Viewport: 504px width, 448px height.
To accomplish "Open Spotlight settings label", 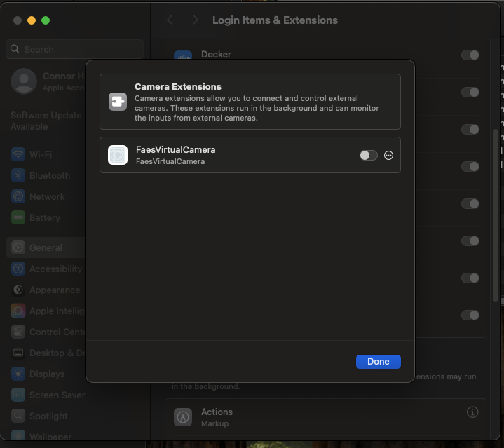I will [48, 416].
